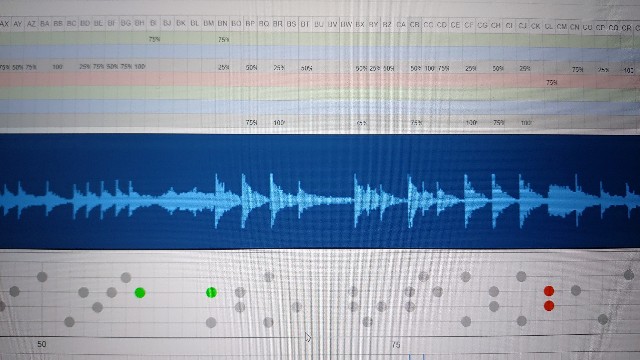Click the timeline marker labeled 75
Image resolution: width=640 pixels, height=360 pixels.
click(x=396, y=345)
